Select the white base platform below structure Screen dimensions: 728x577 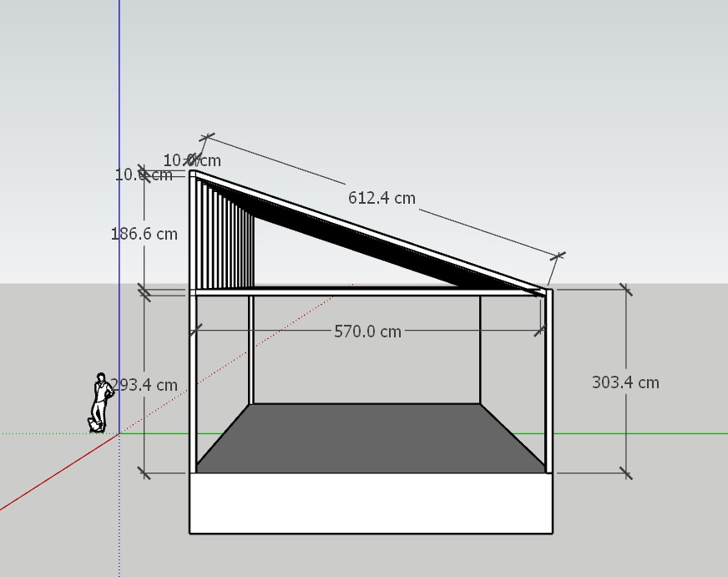pyautogui.click(x=373, y=505)
